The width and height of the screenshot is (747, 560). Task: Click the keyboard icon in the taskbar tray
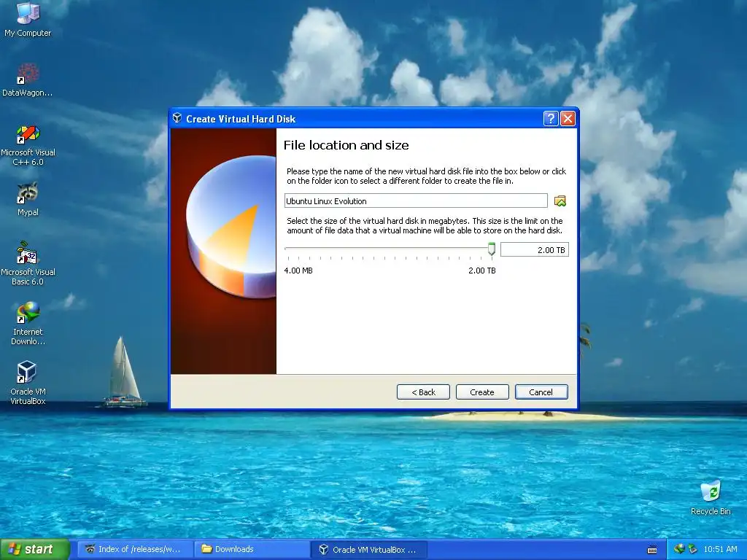click(652, 550)
